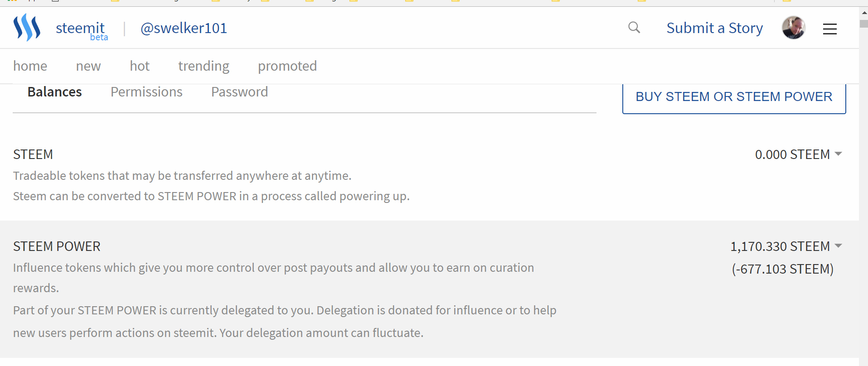This screenshot has width=868, height=366.
Task: View trending posts
Action: (x=204, y=66)
